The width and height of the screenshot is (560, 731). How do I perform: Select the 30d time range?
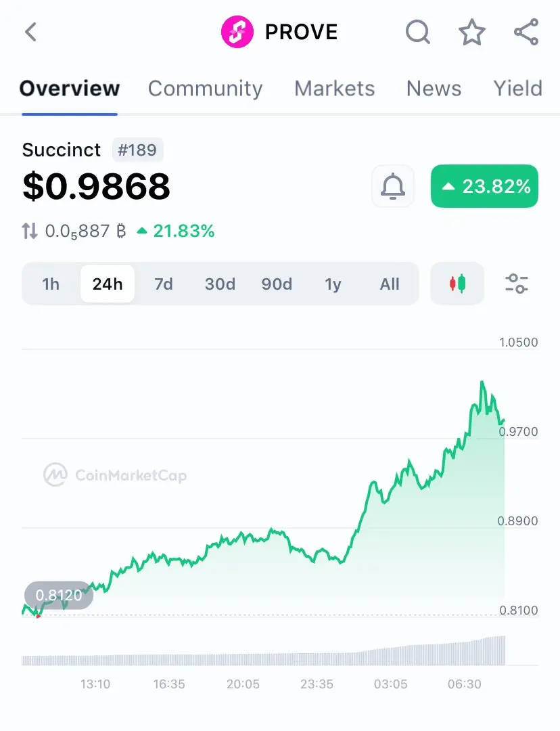pyautogui.click(x=220, y=284)
